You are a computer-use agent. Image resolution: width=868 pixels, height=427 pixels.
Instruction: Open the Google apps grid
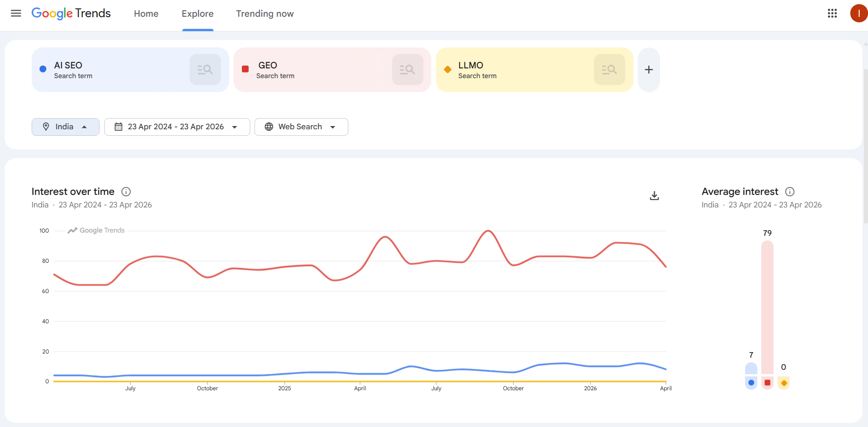[832, 13]
